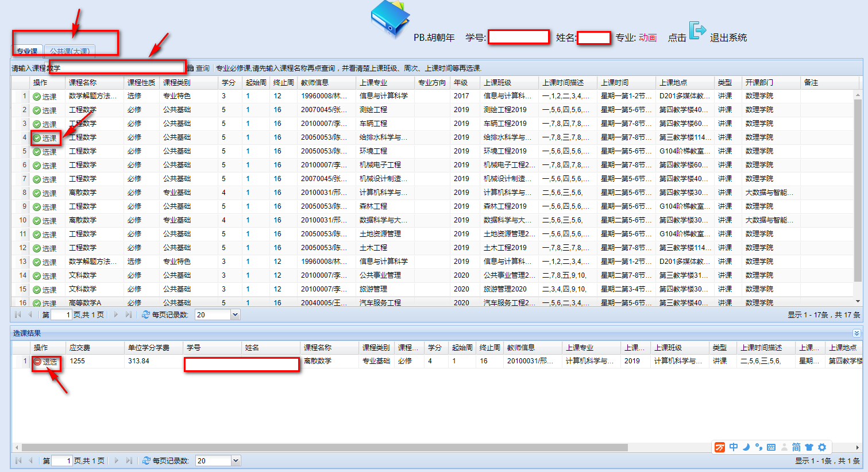Image resolution: width=868 pixels, height=472 pixels.
Task: Click the 查询 search icon
Action: (x=191, y=68)
